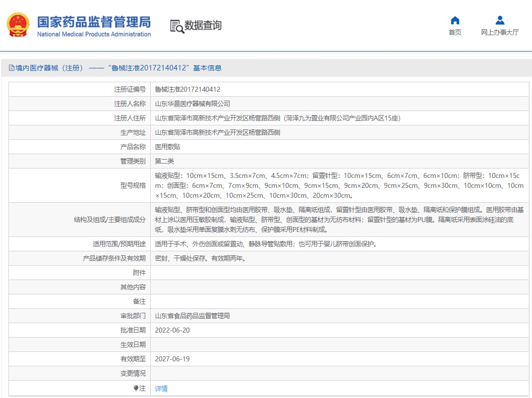Screen dimensions: 532x398
Task: Open the 数据查询 search icon
Action: tap(177, 26)
